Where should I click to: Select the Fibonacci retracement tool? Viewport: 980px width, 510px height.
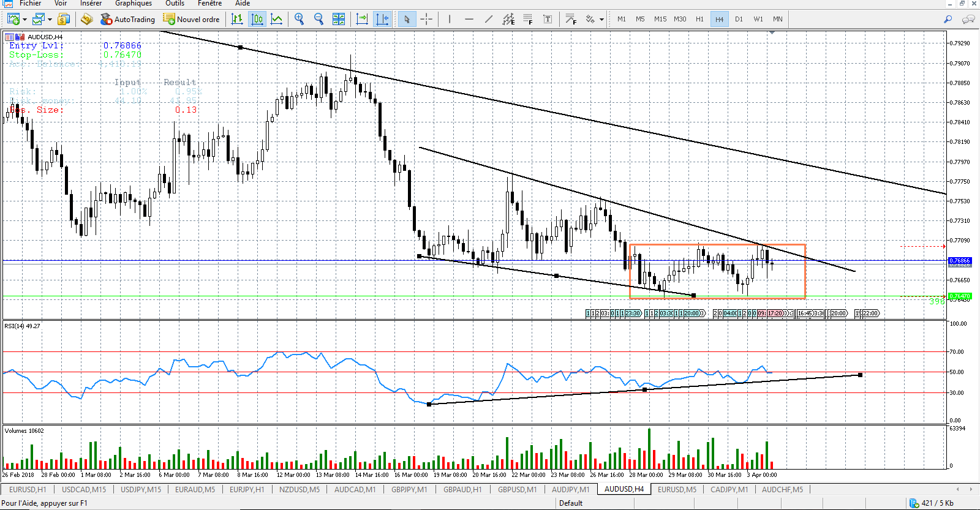click(x=528, y=19)
